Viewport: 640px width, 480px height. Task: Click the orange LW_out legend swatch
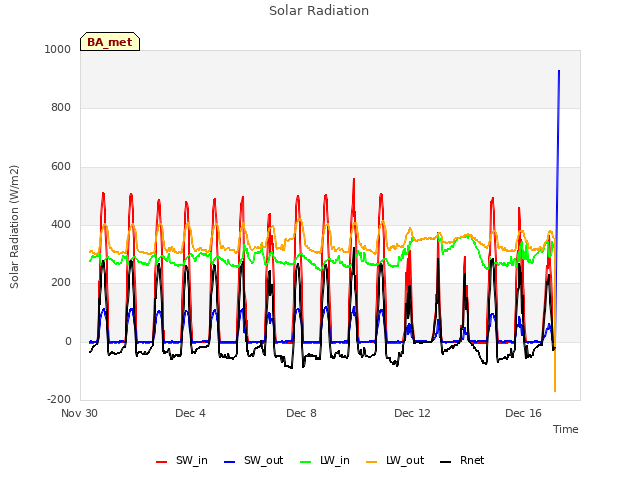click(x=372, y=462)
